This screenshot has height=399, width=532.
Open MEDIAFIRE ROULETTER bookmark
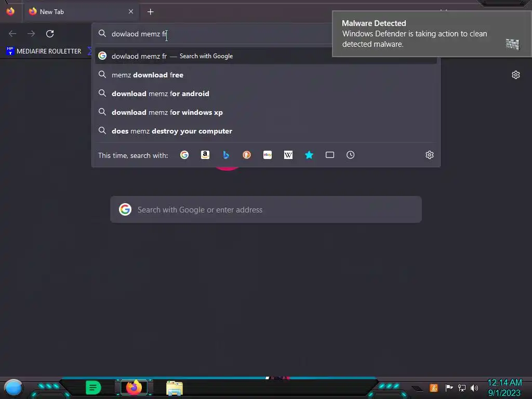[44, 51]
